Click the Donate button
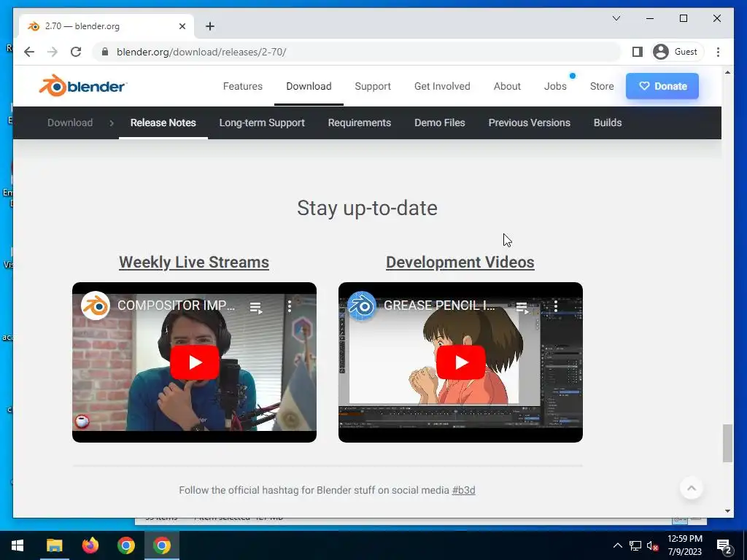The width and height of the screenshot is (747, 560). 662,86
